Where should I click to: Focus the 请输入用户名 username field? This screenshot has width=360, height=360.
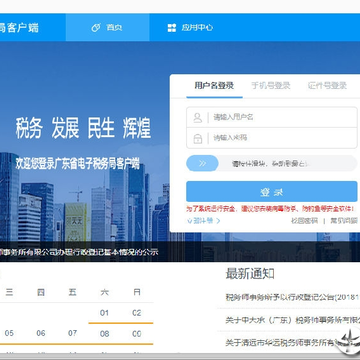point(272,117)
